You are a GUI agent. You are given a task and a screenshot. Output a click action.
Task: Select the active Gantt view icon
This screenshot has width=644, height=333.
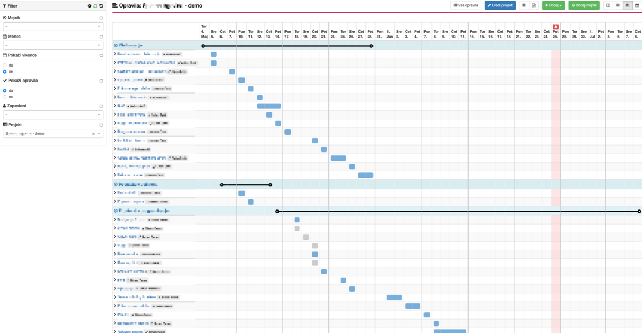pyautogui.click(x=627, y=5)
